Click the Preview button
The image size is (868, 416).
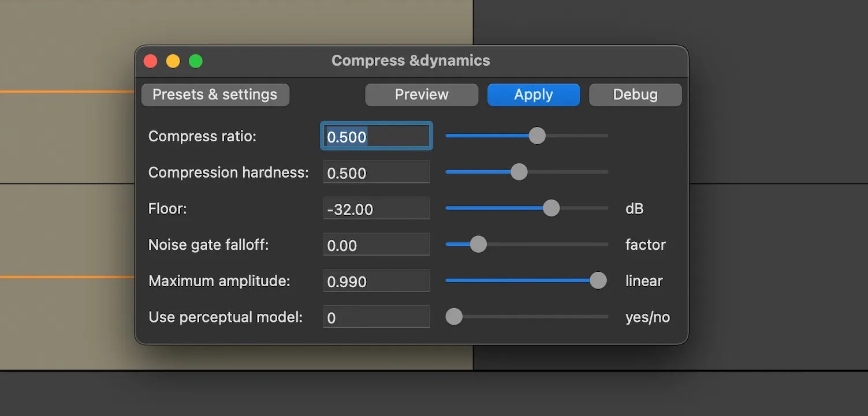[x=421, y=94]
